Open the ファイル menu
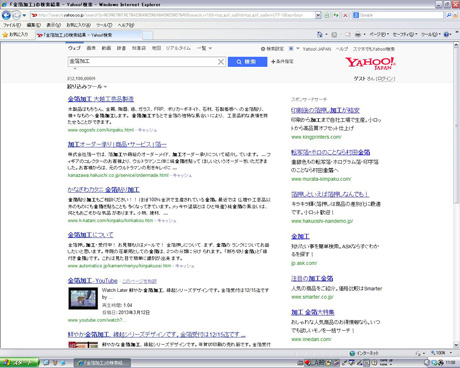Image resolution: width=460 pixels, height=368 pixels. point(12,25)
